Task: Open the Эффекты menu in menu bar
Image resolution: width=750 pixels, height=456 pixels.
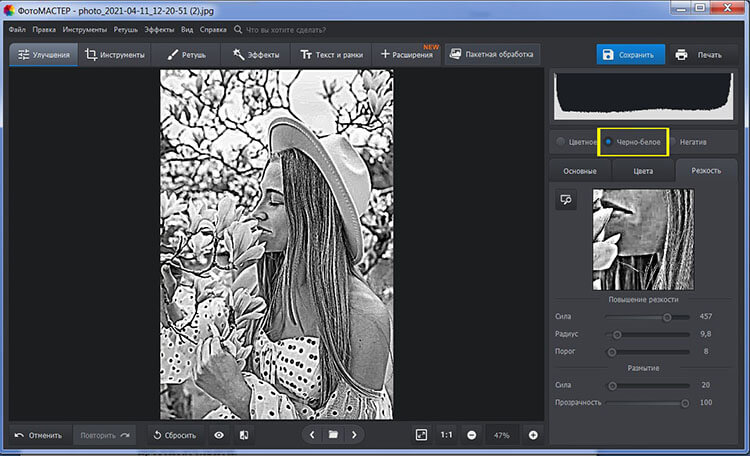Action: pyautogui.click(x=159, y=29)
